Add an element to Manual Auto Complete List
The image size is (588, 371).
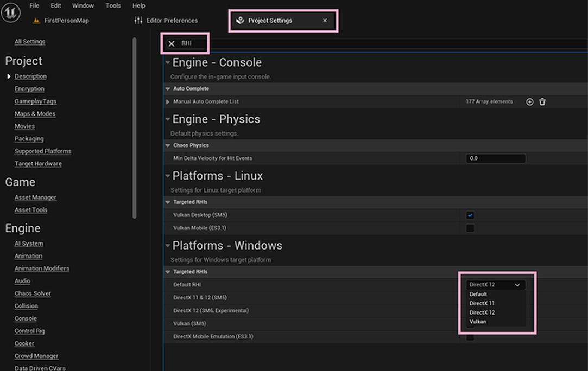click(x=529, y=101)
